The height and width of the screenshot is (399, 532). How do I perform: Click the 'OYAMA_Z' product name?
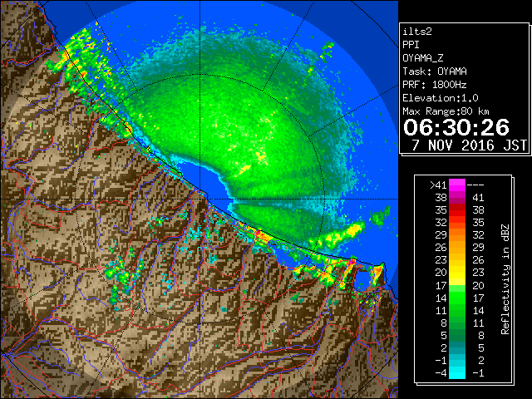(x=423, y=58)
